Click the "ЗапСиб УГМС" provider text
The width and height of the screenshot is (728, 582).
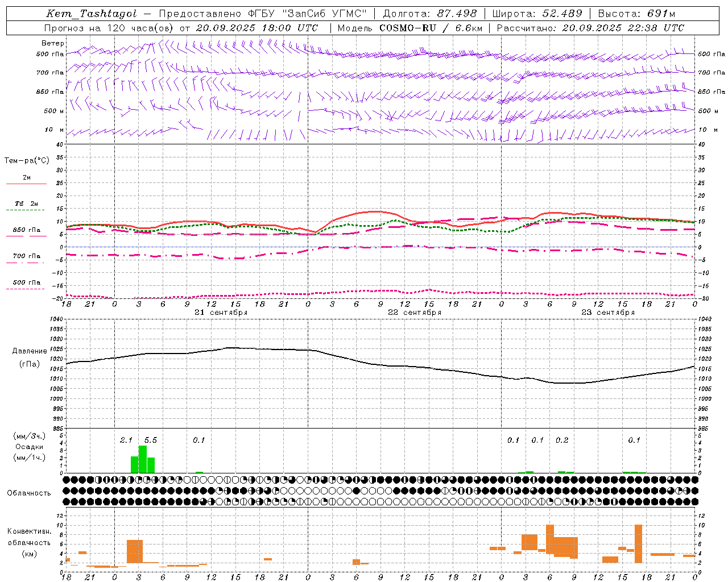click(325, 14)
